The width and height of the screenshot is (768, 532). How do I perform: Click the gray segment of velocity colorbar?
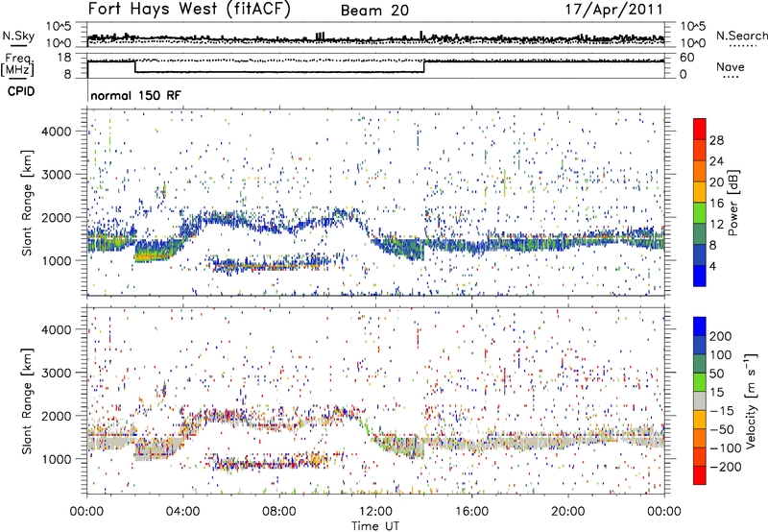pyautogui.click(x=700, y=400)
